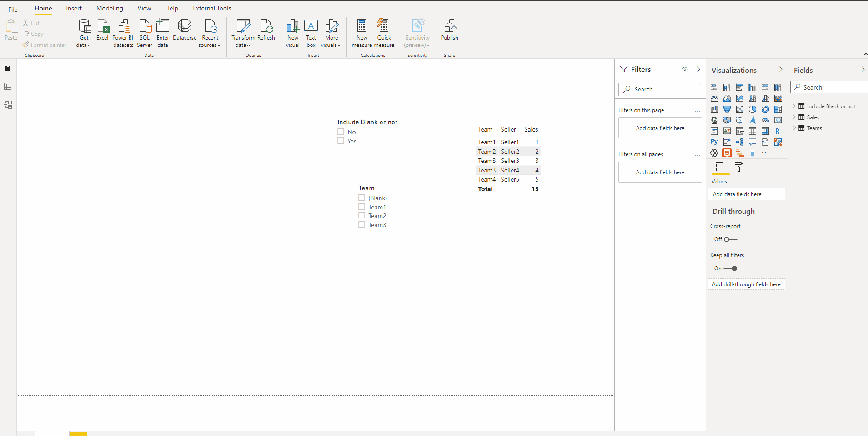868x436 pixels.
Task: Select the Funnel chart visualization
Action: (x=727, y=109)
